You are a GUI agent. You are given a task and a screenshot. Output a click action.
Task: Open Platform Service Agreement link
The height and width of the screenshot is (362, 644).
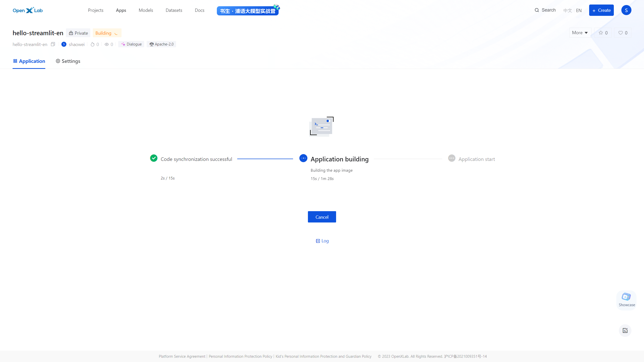click(182, 356)
